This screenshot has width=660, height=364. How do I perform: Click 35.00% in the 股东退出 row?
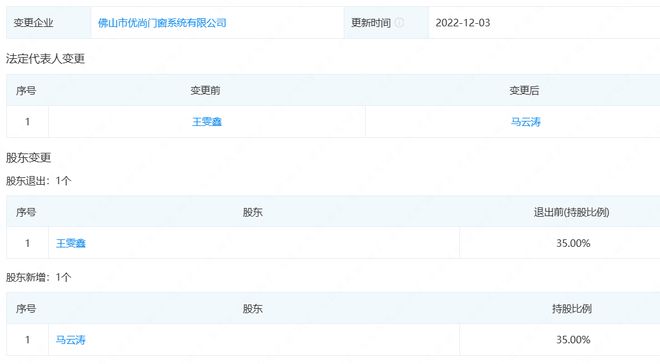(x=573, y=243)
